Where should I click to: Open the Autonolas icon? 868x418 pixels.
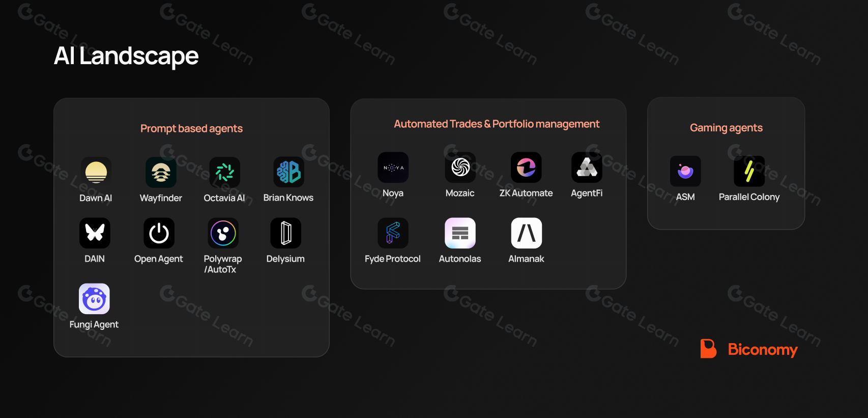pos(460,233)
